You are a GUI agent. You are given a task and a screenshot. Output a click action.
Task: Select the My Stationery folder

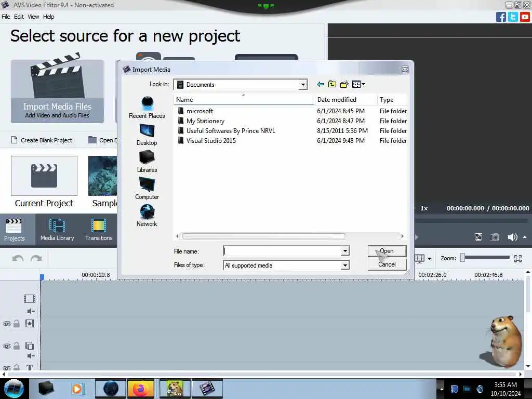click(205, 121)
